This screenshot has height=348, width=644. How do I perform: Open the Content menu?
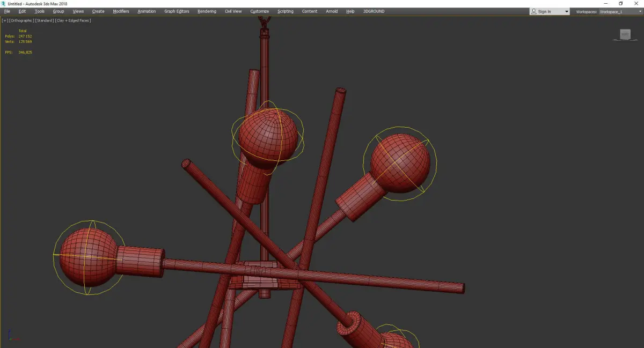[x=310, y=11]
